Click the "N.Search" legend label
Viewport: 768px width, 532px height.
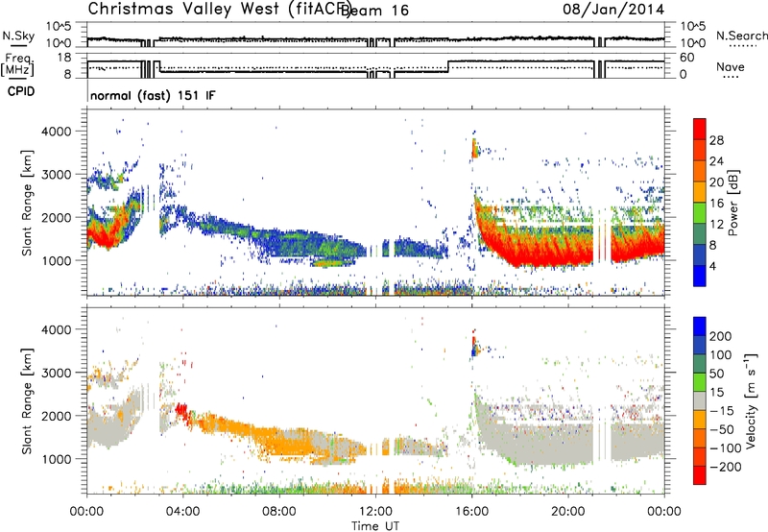pos(741,36)
